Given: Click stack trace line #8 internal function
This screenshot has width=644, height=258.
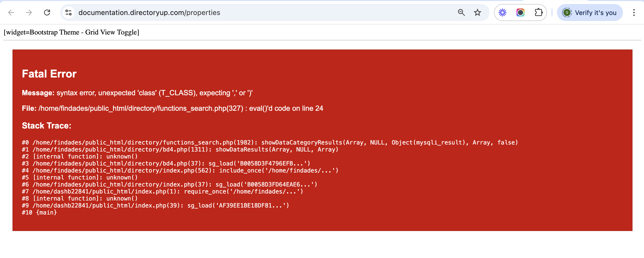Looking at the screenshot, I should click(x=80, y=198).
